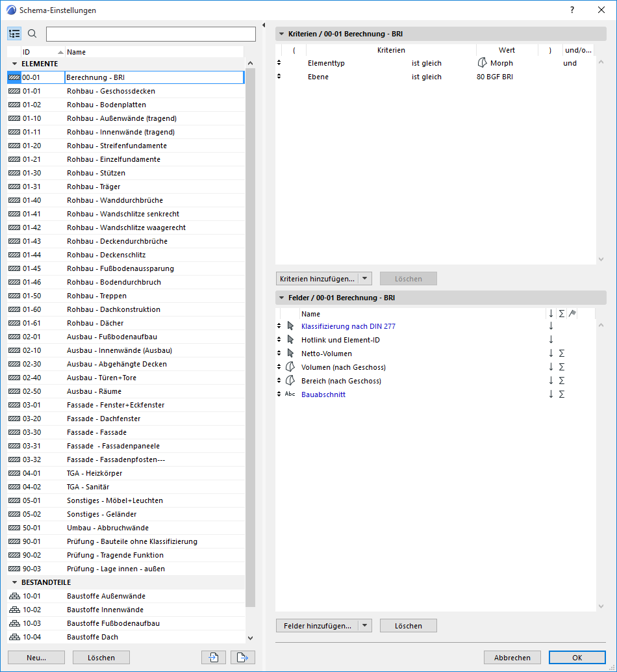Toggle sort order for Netto-Volumen

click(x=551, y=354)
